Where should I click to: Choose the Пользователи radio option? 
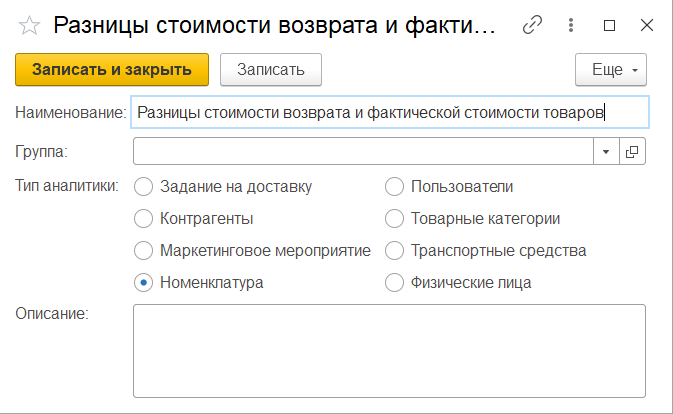[394, 186]
